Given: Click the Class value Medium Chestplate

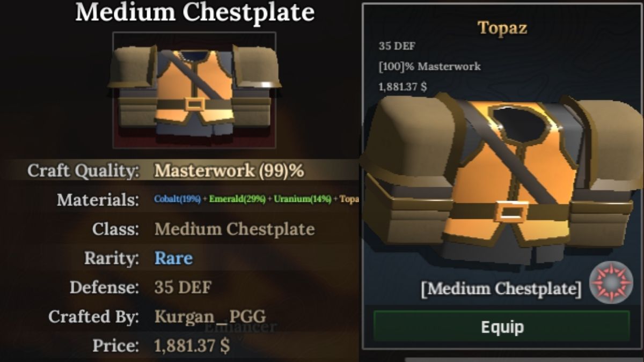Looking at the screenshot, I should (x=235, y=229).
